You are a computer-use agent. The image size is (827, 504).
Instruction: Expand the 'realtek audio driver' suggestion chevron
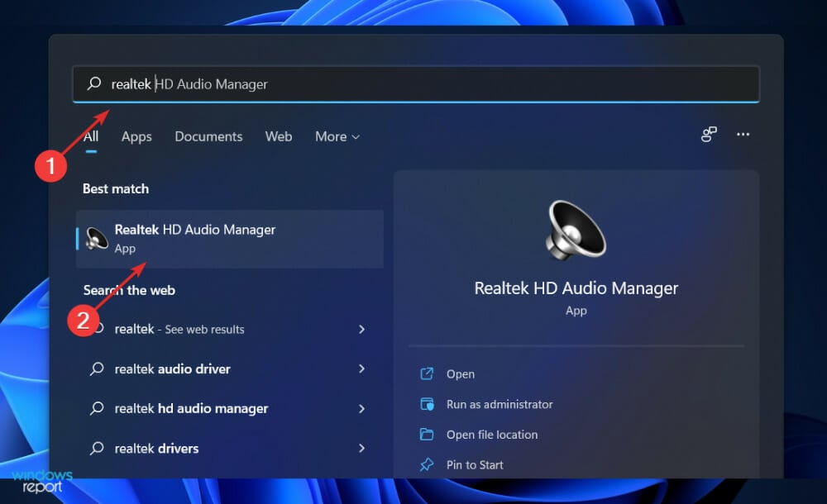[x=362, y=368]
